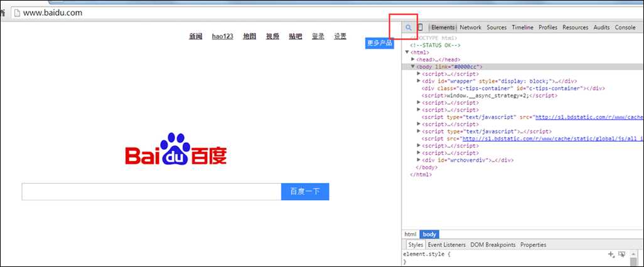Switch to the Console tab
Viewport: 644px width, 267px height.
click(625, 28)
